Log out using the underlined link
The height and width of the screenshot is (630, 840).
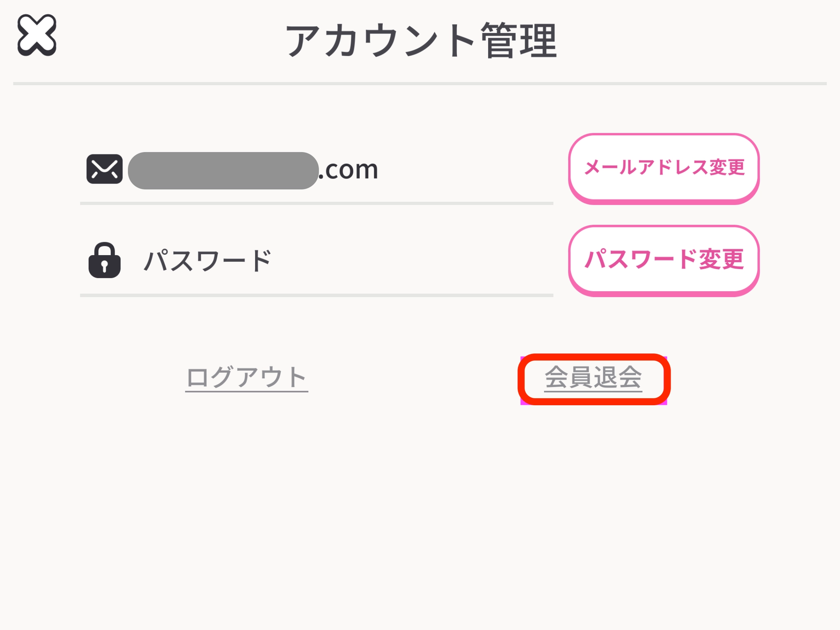point(247,377)
